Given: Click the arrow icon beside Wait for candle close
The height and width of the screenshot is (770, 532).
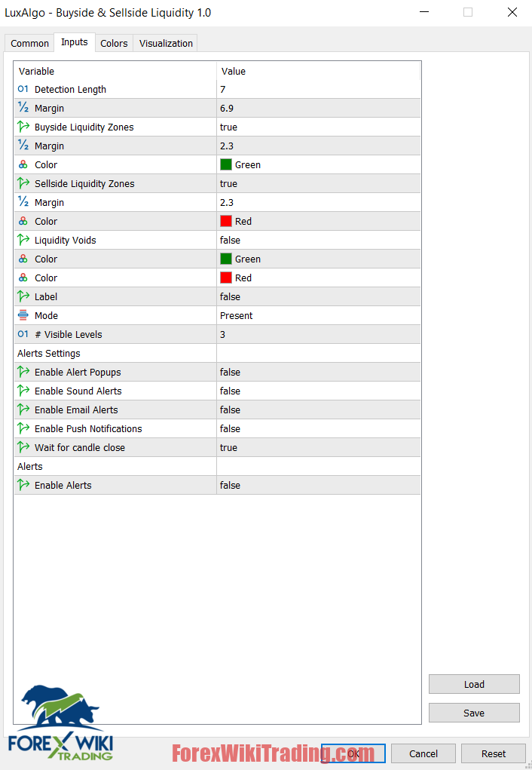Looking at the screenshot, I should 23,447.
